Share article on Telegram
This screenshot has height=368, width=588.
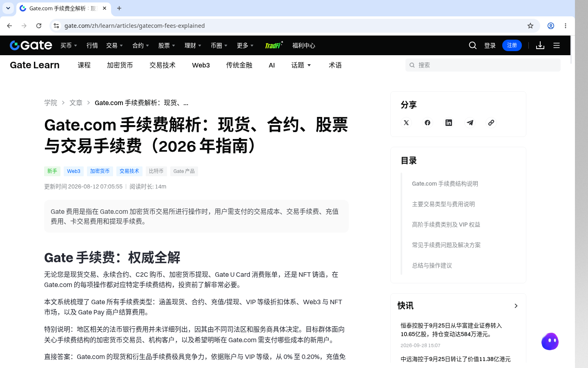click(470, 123)
